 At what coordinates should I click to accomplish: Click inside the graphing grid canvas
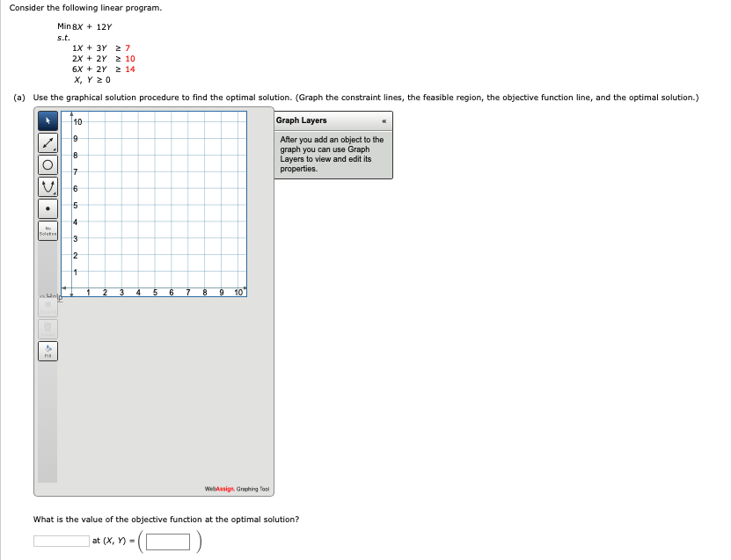click(158, 202)
